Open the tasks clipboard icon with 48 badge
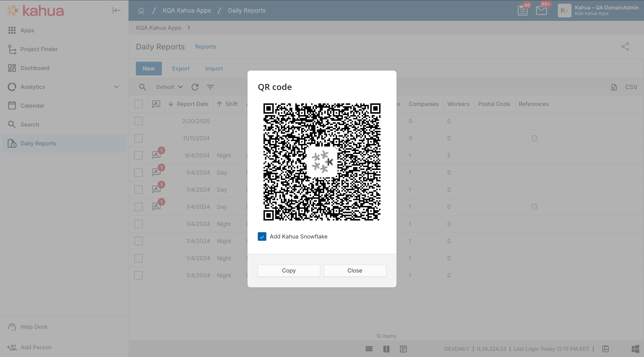The image size is (644, 357). click(522, 11)
